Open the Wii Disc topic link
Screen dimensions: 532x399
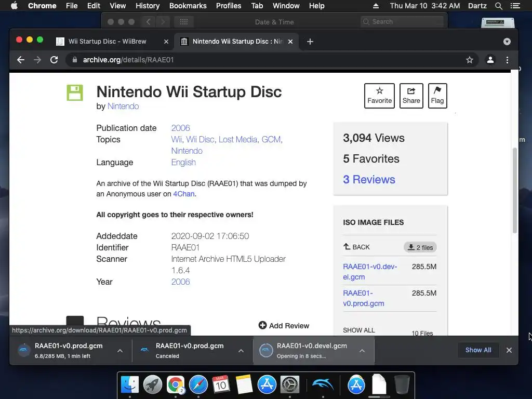click(x=200, y=139)
